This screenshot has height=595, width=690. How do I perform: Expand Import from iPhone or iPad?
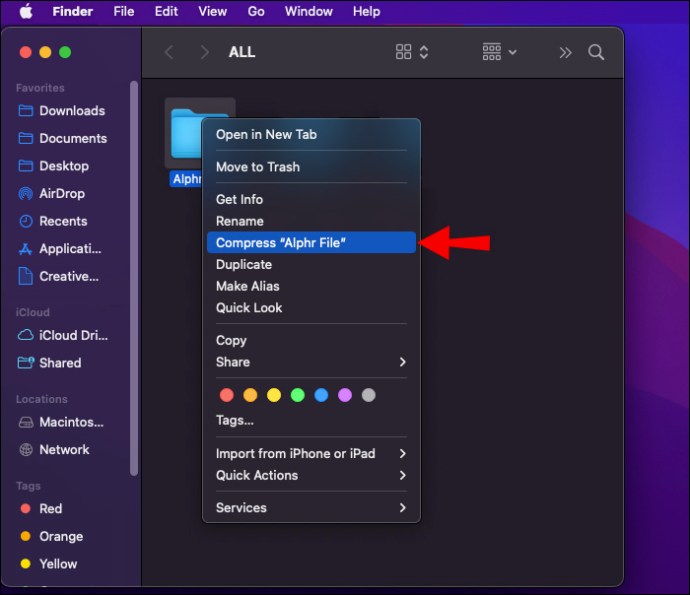[311, 453]
